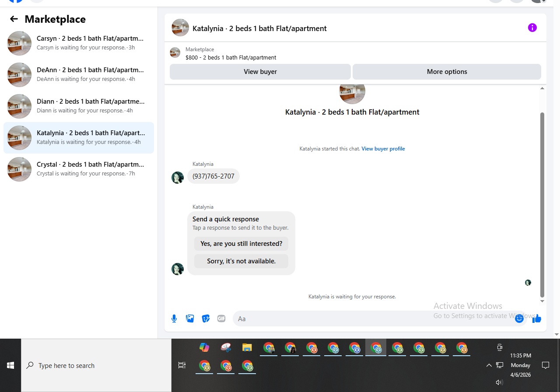Screen dimensions: 560x392
Task: Click the chat's vertical scrollbar thumb
Action: click(542, 205)
